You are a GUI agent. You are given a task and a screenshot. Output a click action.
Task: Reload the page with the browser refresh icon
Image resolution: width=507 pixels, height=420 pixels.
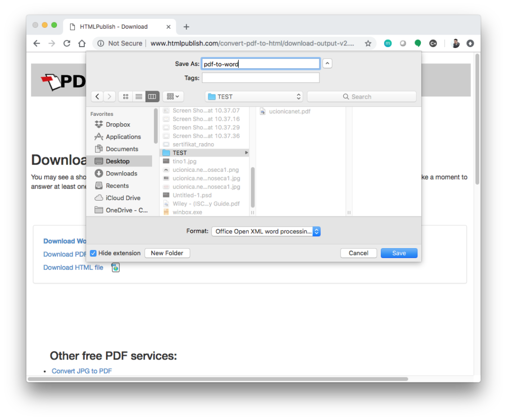[67, 44]
